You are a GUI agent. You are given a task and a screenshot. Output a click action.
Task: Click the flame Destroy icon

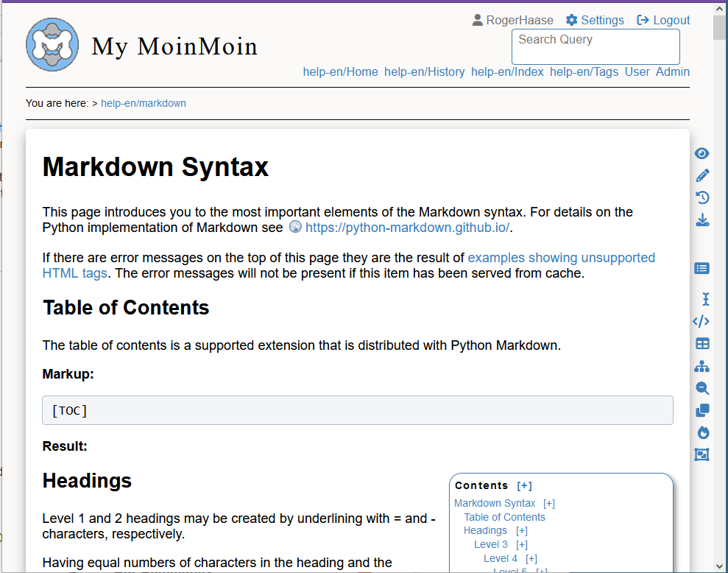pos(702,432)
